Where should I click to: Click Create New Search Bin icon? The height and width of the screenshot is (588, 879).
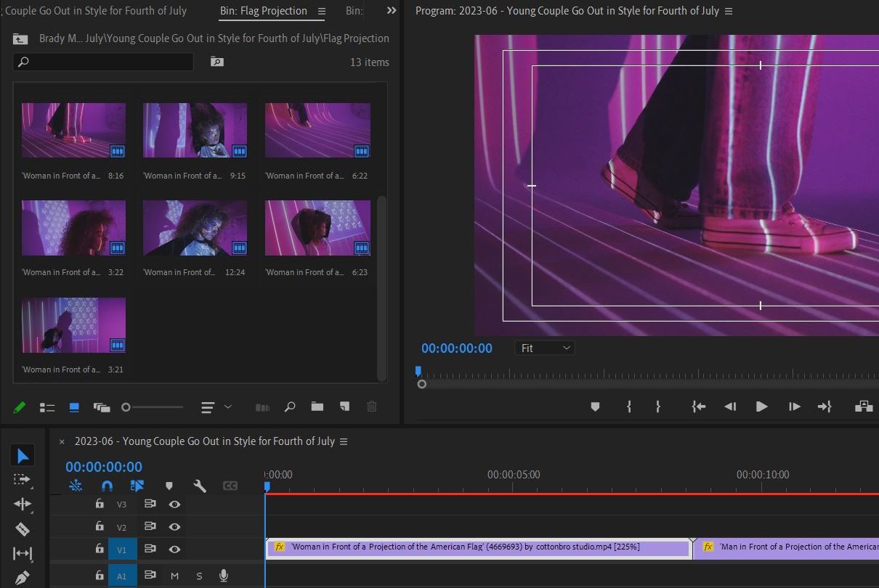pyautogui.click(x=216, y=62)
